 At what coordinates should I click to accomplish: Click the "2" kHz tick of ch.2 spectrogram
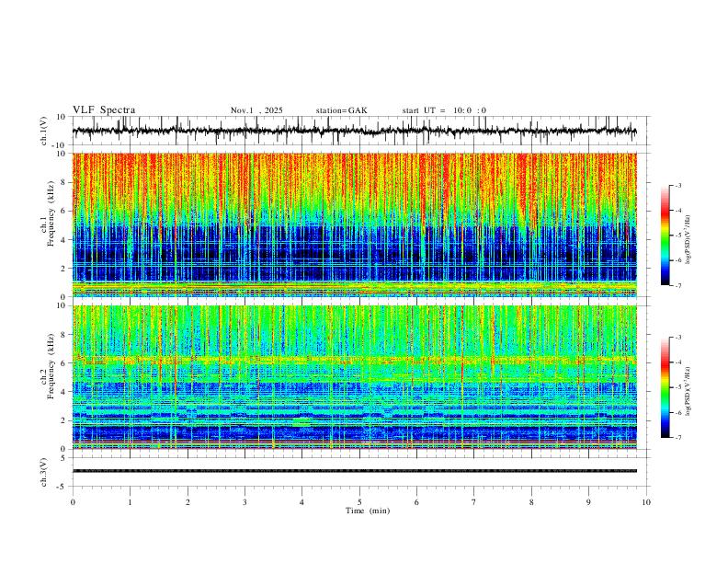pyautogui.click(x=63, y=420)
